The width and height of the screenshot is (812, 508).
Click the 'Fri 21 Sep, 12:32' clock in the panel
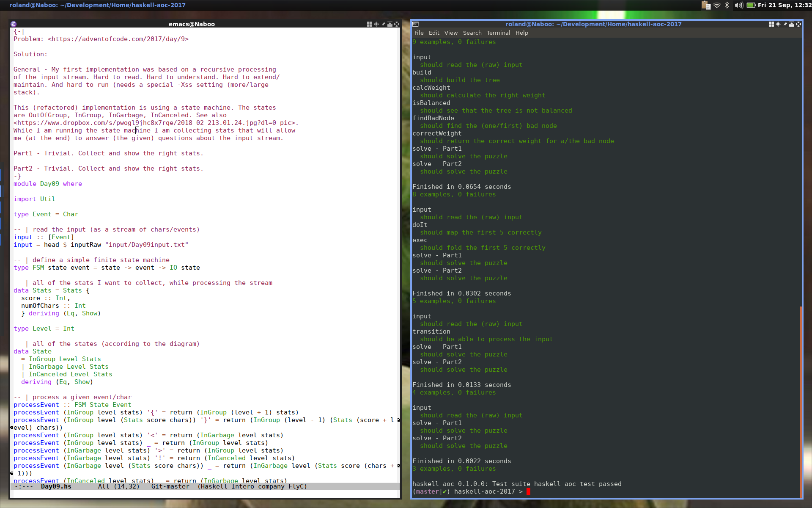click(x=785, y=5)
